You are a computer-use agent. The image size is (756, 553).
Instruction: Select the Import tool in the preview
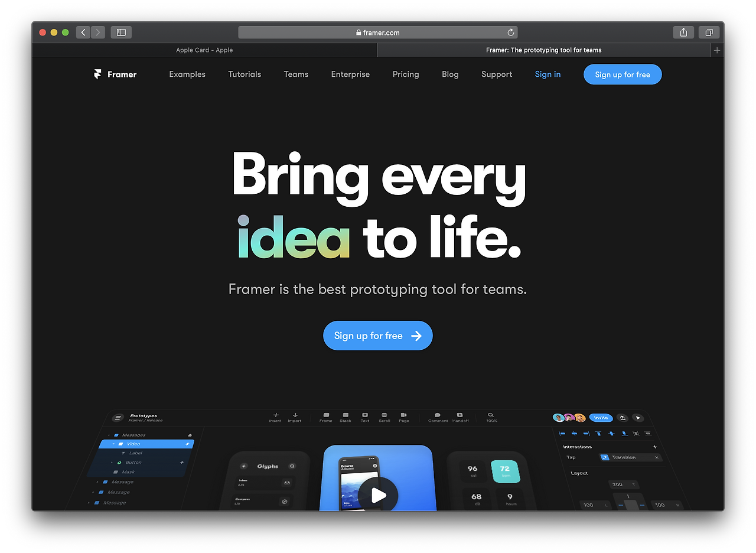(295, 417)
